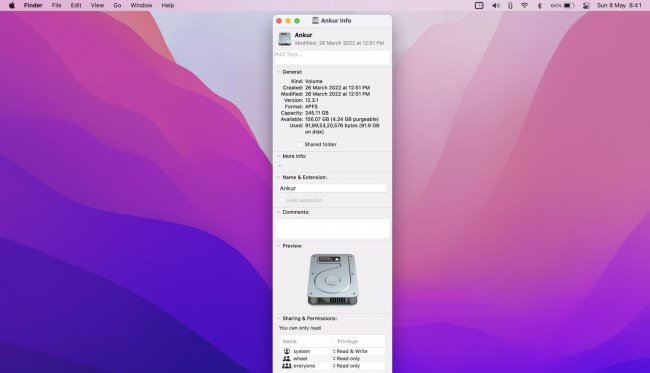Open the Read & Write privilege dropdown for system
The width and height of the screenshot is (650, 373).
pyautogui.click(x=350, y=351)
